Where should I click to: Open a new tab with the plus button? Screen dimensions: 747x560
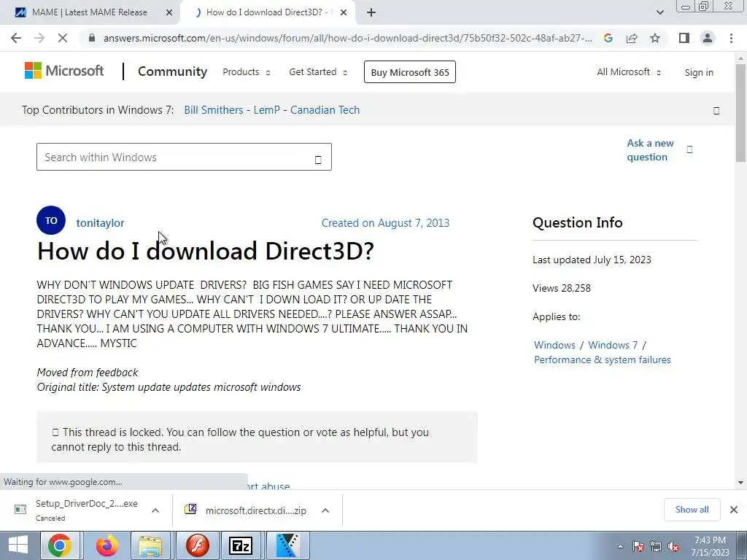click(371, 12)
